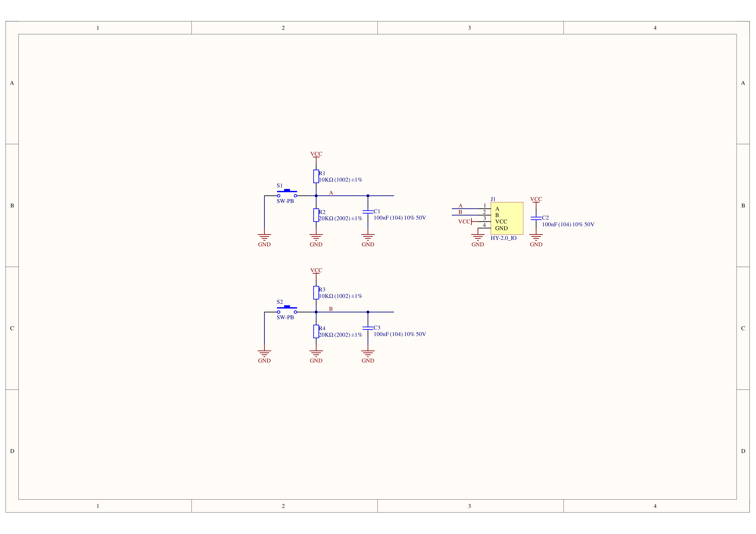Click the R4 value text 20KΩ (2002) ±1%

(x=341, y=335)
